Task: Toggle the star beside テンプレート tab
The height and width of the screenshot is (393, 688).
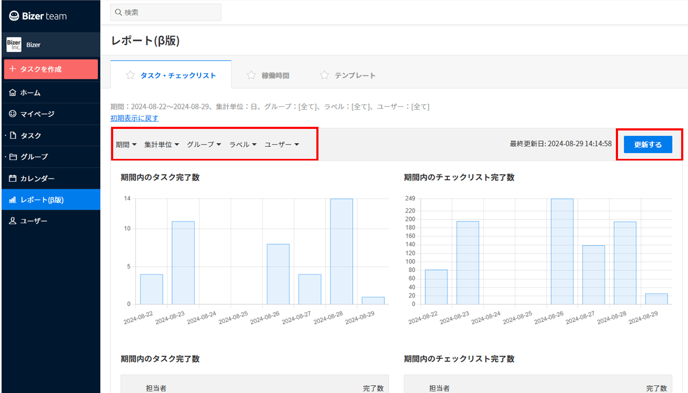Action: [x=324, y=75]
